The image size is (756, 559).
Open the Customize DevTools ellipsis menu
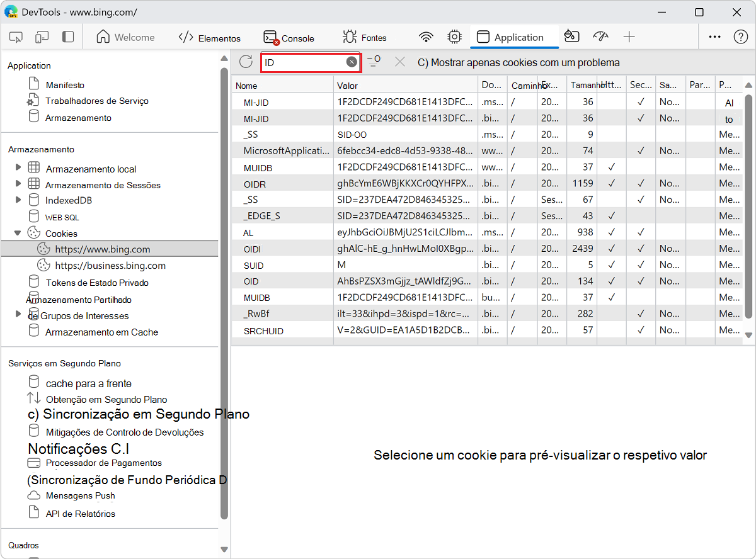714,37
